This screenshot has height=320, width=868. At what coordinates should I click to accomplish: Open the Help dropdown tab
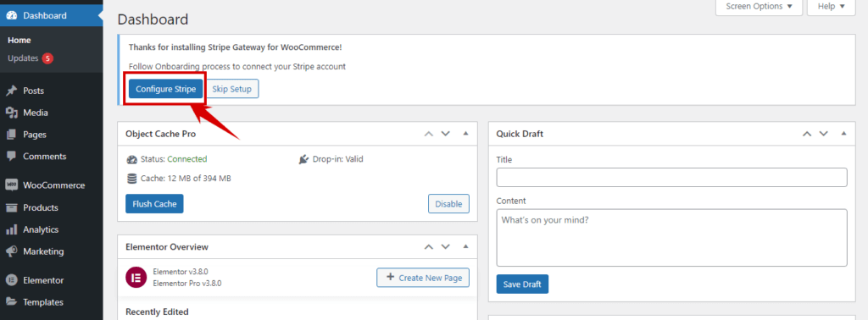point(831,7)
